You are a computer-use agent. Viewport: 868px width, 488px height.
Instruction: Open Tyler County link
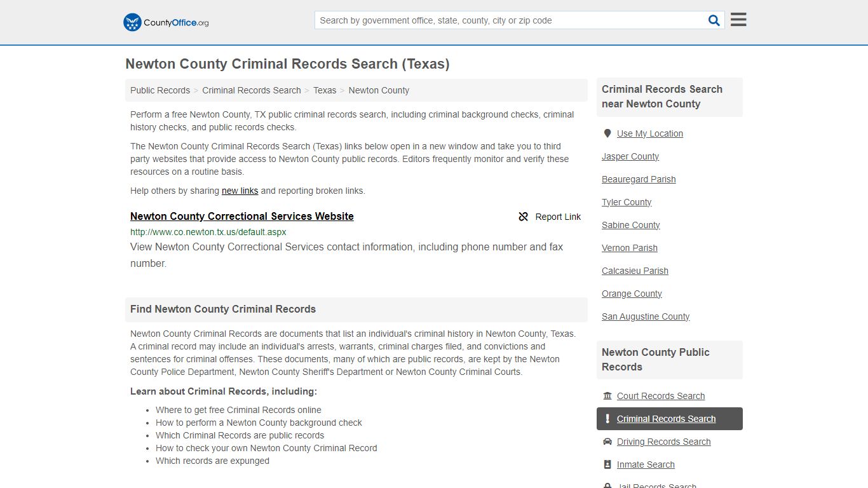point(627,202)
